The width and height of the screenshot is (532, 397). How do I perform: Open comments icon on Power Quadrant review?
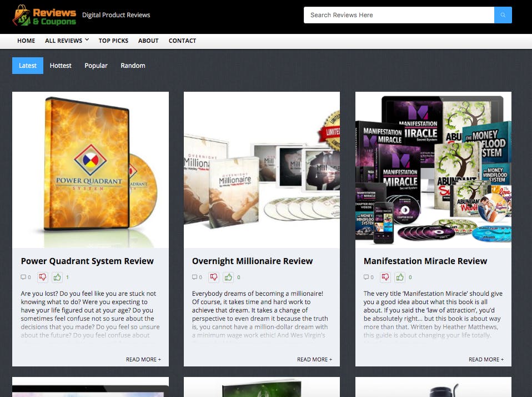click(23, 277)
